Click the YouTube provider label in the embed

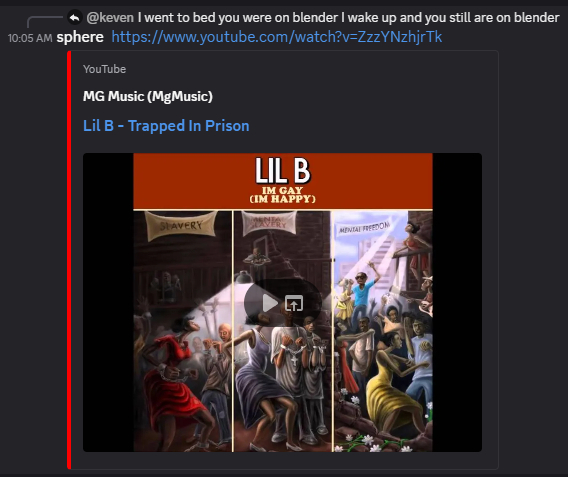(104, 69)
